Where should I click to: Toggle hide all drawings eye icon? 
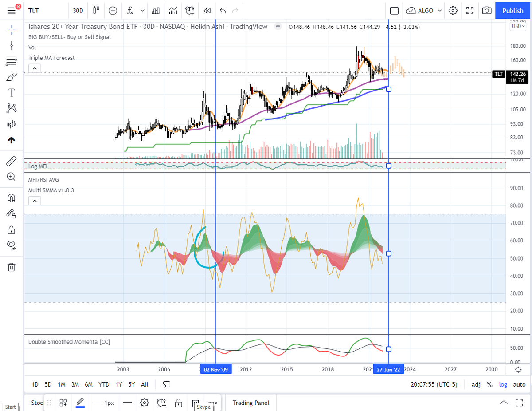[x=12, y=245]
